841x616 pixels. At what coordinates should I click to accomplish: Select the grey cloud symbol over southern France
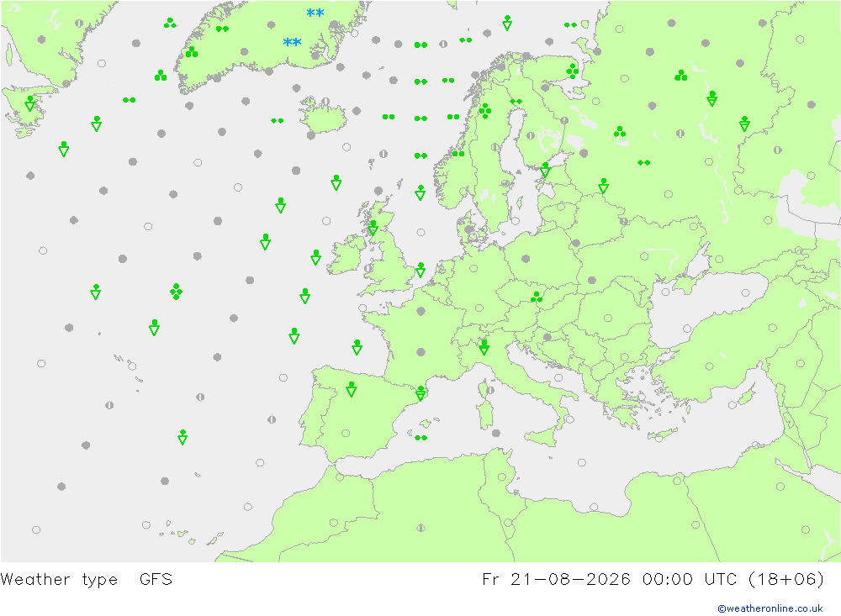coord(421,352)
